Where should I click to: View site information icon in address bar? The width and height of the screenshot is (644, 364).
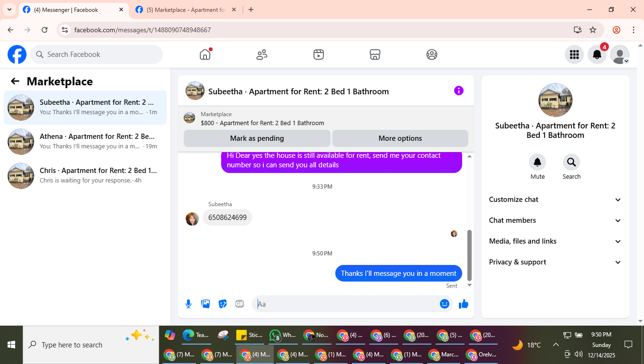tap(65, 30)
